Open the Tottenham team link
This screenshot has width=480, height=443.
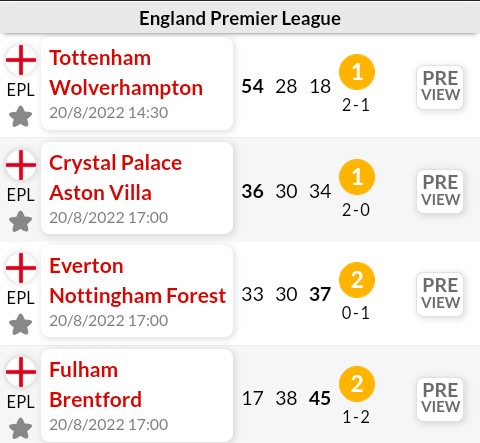(100, 58)
